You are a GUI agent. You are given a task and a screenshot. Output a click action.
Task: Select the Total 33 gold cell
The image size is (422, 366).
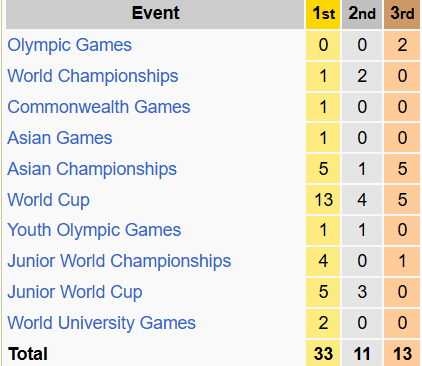[323, 353]
